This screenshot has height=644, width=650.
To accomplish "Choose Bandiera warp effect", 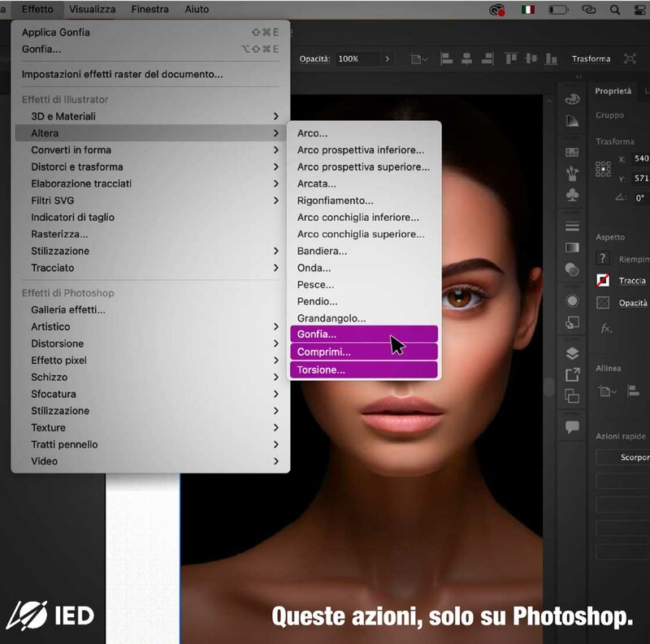I will (364, 251).
